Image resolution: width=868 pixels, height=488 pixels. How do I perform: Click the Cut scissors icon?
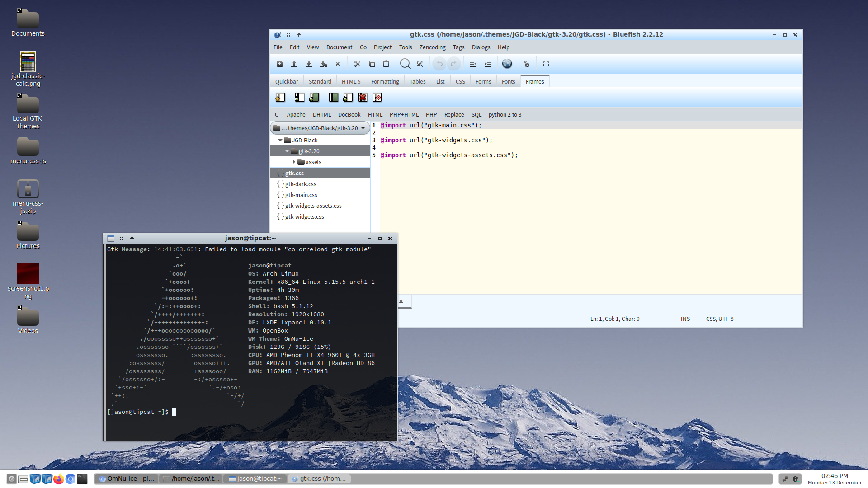pos(357,64)
